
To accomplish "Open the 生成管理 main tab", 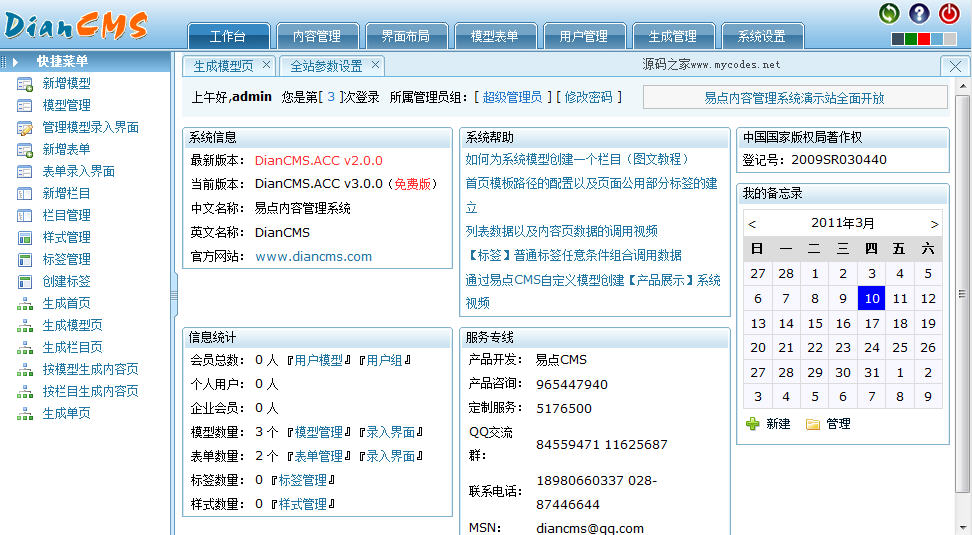I will click(x=673, y=36).
